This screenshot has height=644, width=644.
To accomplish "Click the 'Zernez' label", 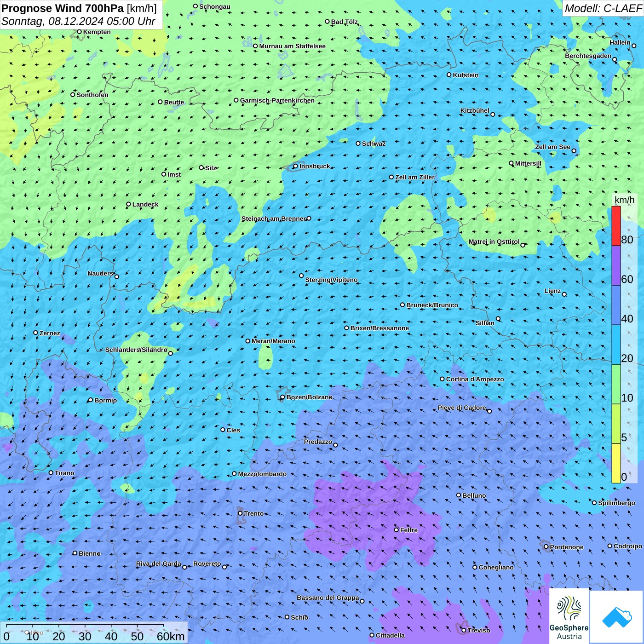I will coord(50,333).
